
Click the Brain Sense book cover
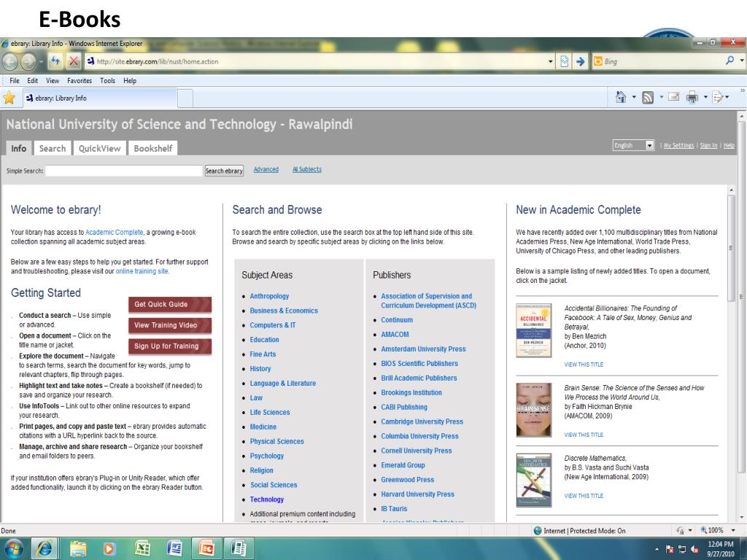[533, 410]
